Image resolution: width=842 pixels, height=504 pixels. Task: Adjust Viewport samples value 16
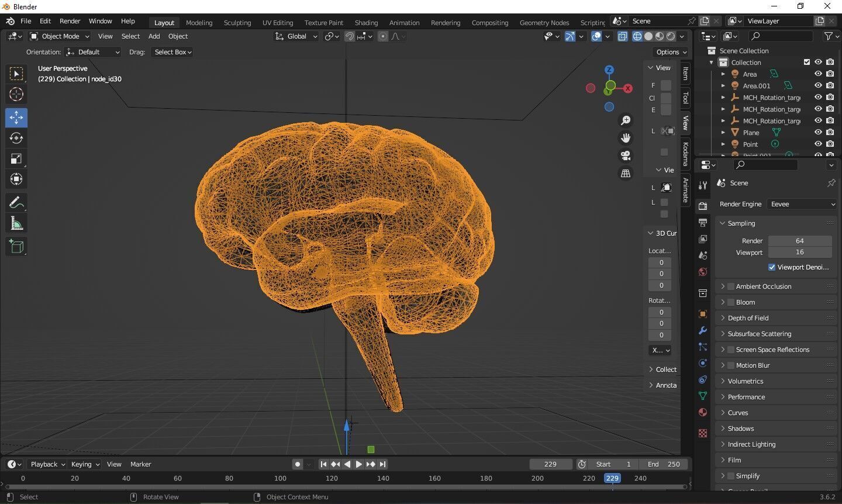pyautogui.click(x=800, y=253)
